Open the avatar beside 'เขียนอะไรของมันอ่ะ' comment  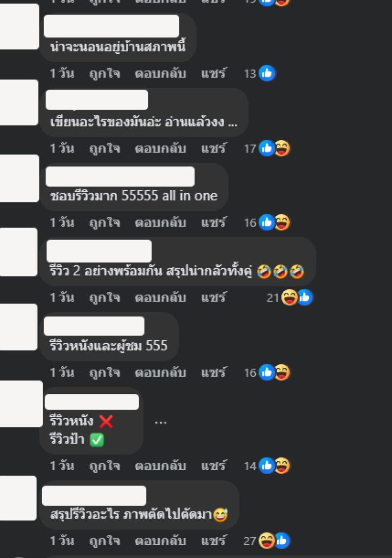(19, 102)
